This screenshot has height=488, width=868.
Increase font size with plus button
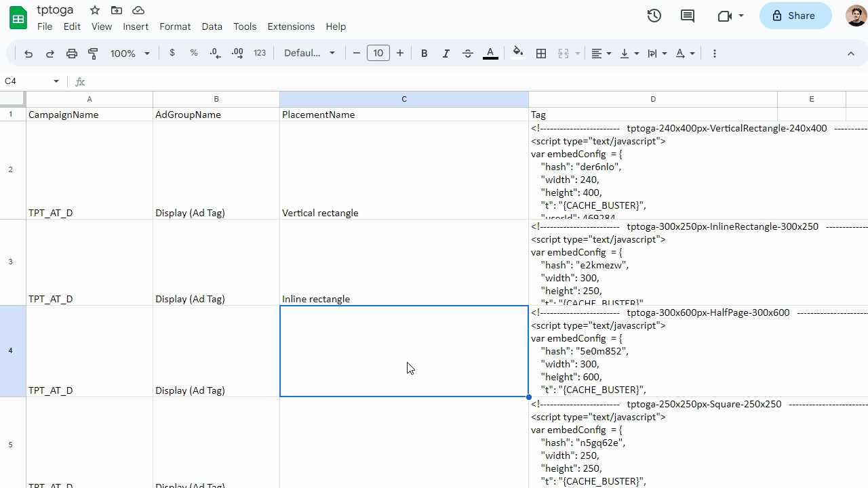[x=400, y=54]
